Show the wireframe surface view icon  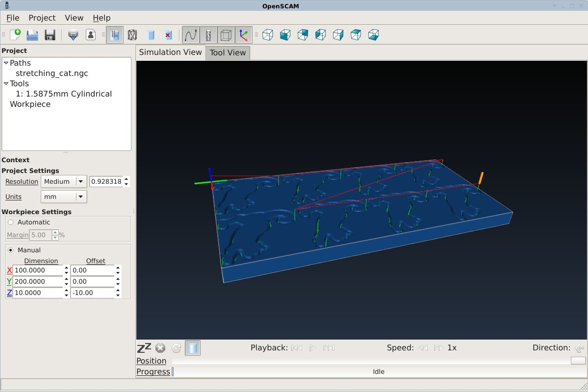[x=132, y=35]
